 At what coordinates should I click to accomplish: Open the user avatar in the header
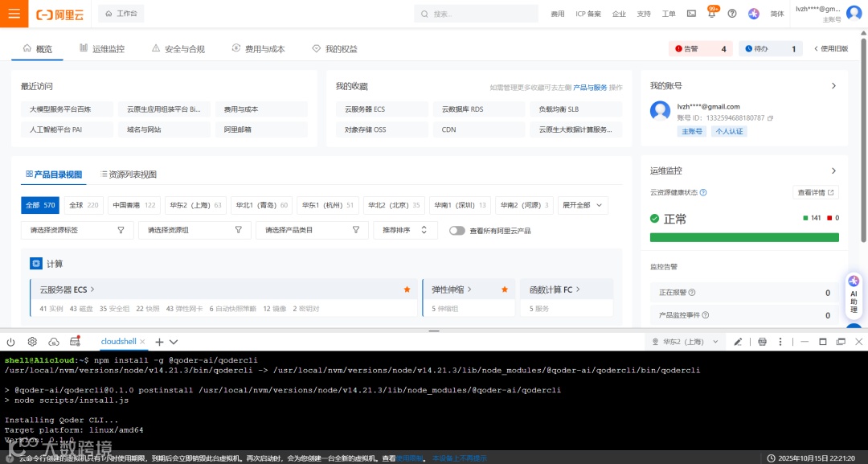coord(854,13)
